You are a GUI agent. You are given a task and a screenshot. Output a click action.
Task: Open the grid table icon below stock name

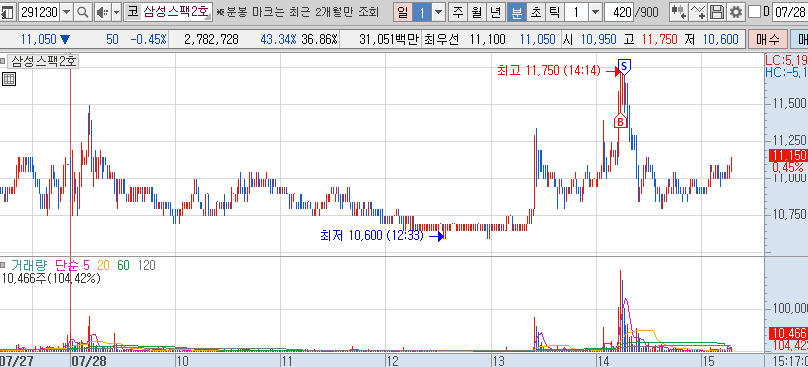tap(9, 79)
